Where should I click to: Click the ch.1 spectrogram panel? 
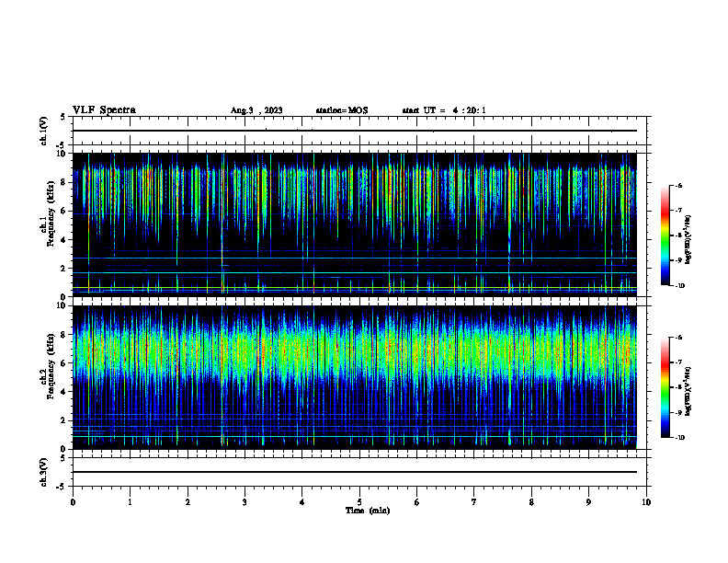(355, 224)
